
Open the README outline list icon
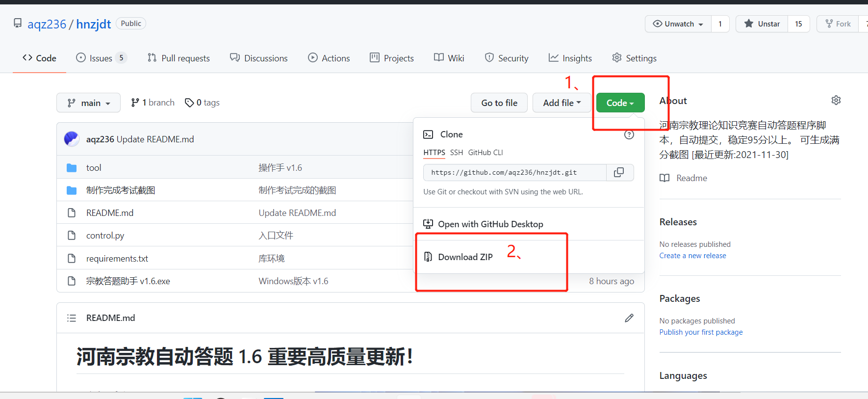(72, 318)
